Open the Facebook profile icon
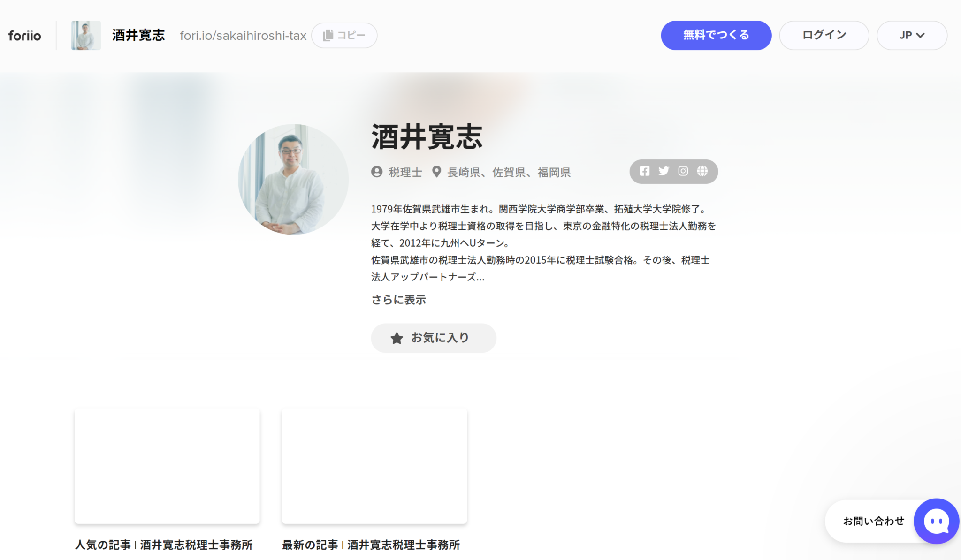The width and height of the screenshot is (961, 560). [645, 171]
